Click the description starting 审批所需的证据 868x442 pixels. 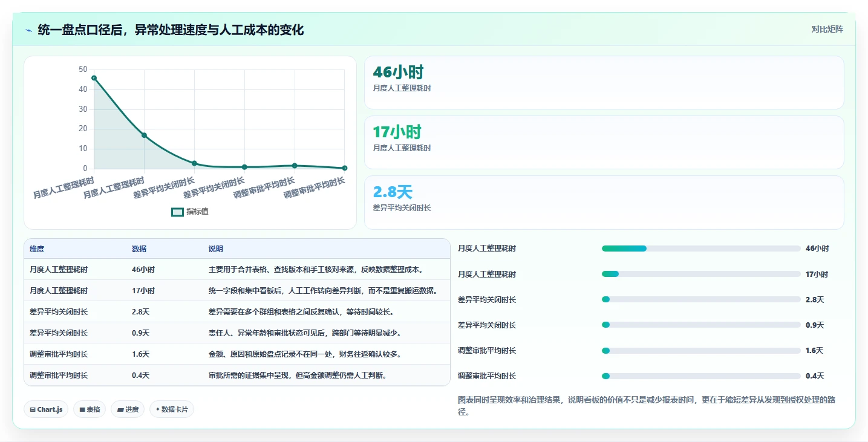[x=298, y=375]
